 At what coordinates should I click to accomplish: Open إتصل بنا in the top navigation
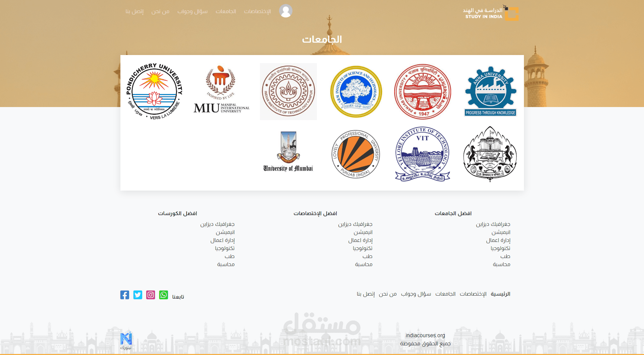pos(135,11)
